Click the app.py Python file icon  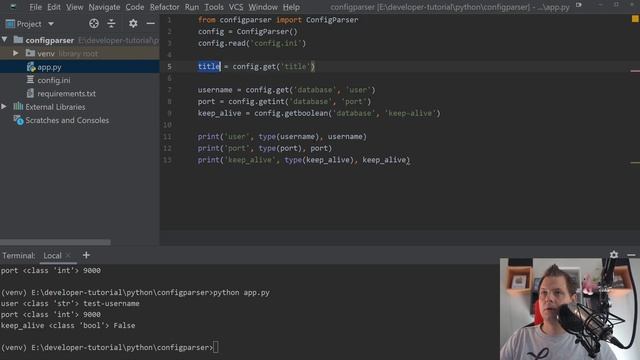[x=31, y=67]
